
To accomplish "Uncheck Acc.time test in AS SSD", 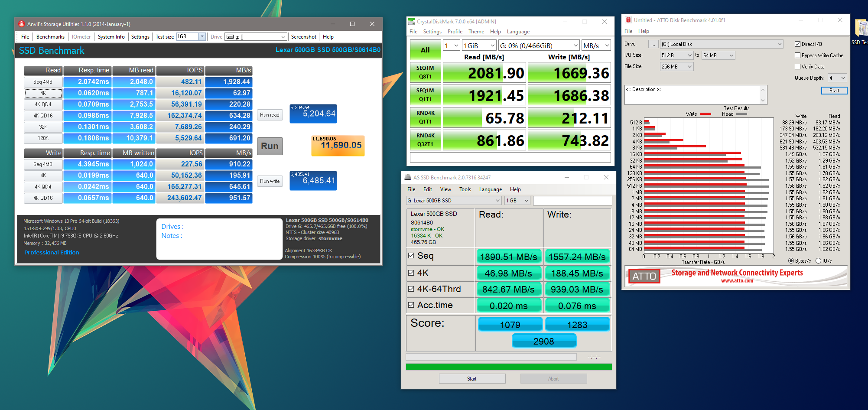I will [x=411, y=305].
